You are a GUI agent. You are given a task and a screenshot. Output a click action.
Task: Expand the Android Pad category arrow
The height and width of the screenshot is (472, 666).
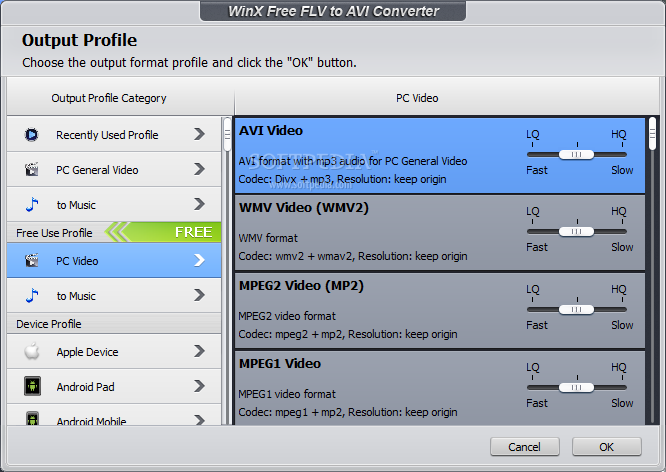(199, 386)
